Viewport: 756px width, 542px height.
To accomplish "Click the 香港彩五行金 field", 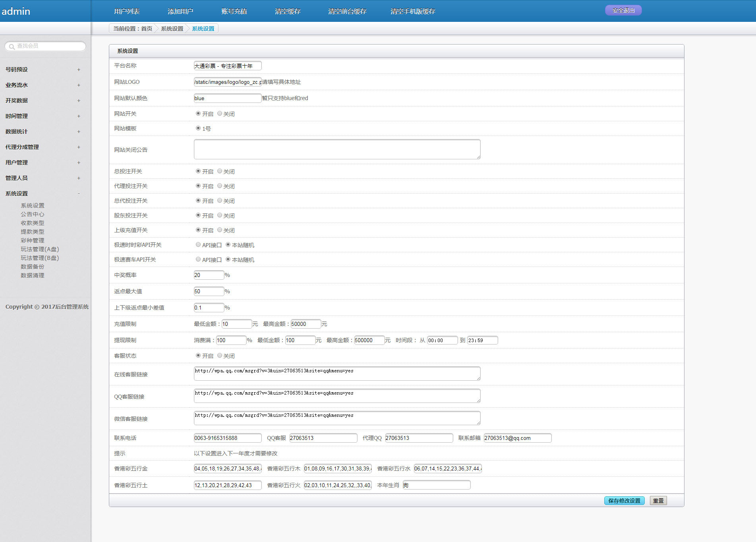I will tap(228, 468).
